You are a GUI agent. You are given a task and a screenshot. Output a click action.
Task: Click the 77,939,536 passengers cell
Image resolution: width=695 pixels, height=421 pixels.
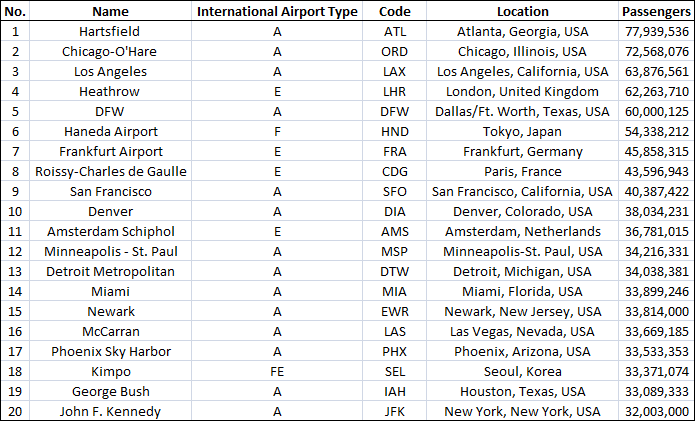[656, 31]
